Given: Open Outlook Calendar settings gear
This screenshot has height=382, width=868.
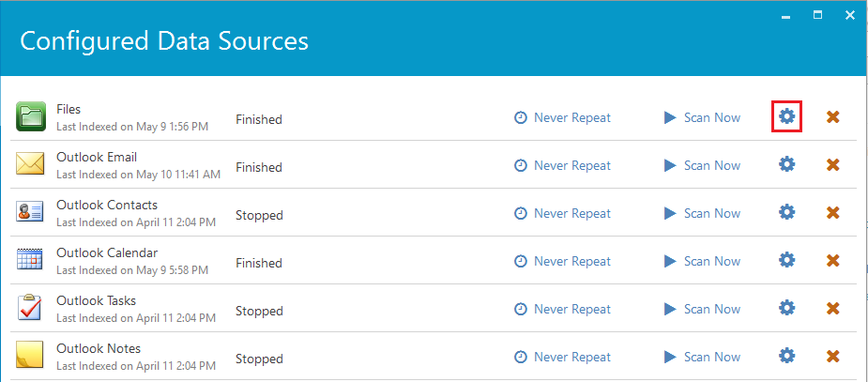Looking at the screenshot, I should click(786, 260).
